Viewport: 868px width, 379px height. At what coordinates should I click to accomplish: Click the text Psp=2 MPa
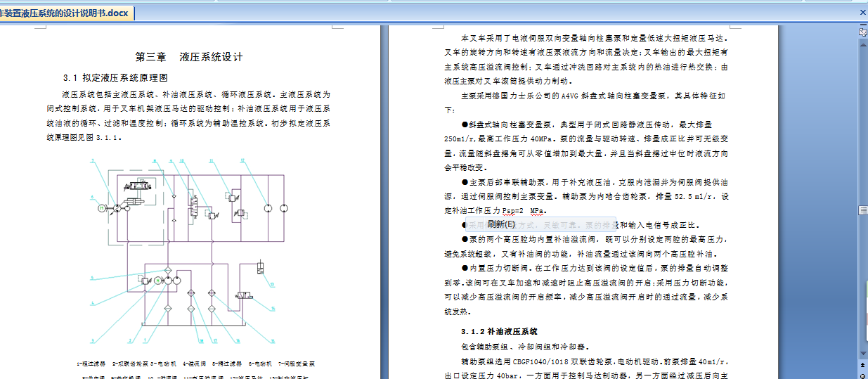(524, 210)
